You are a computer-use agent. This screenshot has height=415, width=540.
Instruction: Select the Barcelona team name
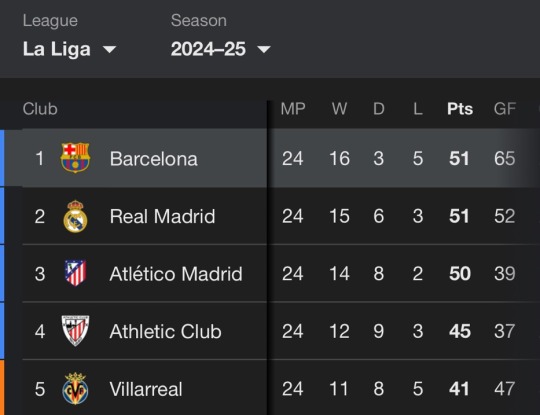(154, 159)
